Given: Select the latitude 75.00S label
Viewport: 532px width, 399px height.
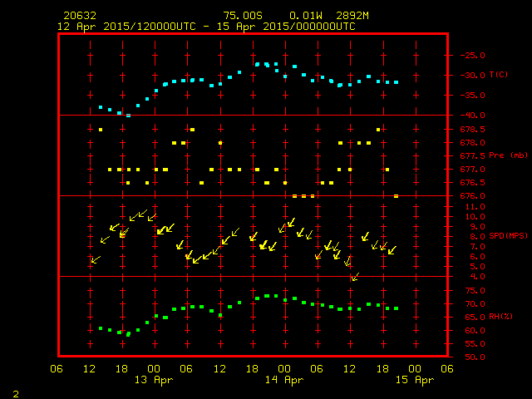Looking at the screenshot, I should click(243, 16).
